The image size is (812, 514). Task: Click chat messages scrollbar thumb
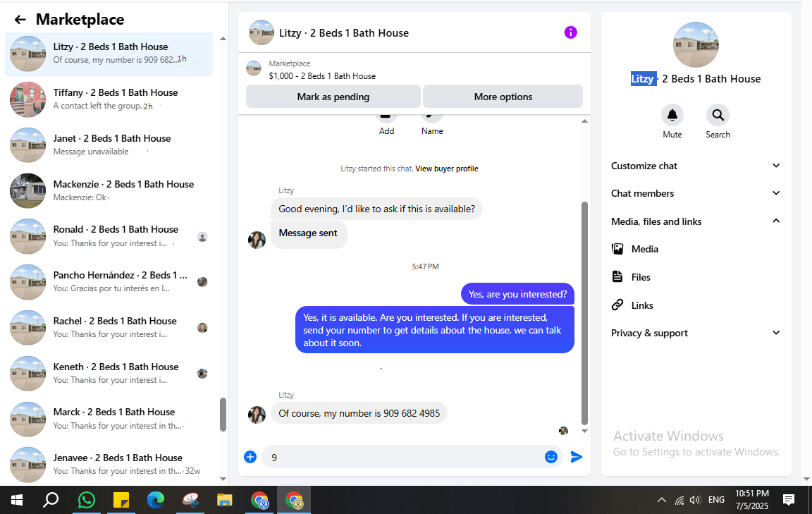584,313
